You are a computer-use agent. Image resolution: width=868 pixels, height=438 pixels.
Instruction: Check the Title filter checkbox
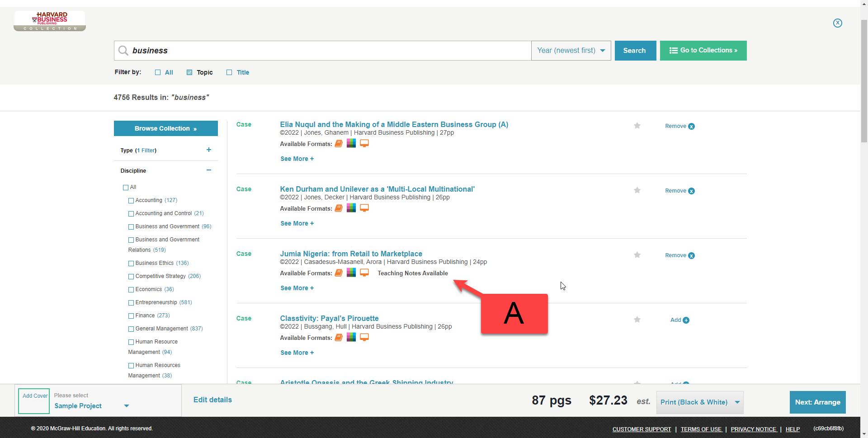tap(229, 72)
